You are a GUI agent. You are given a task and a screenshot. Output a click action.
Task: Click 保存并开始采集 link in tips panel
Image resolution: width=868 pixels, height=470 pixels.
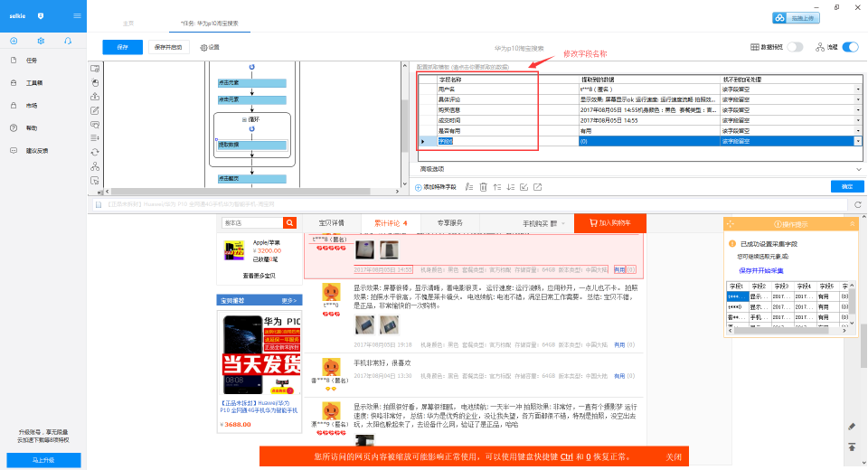pyautogui.click(x=761, y=271)
